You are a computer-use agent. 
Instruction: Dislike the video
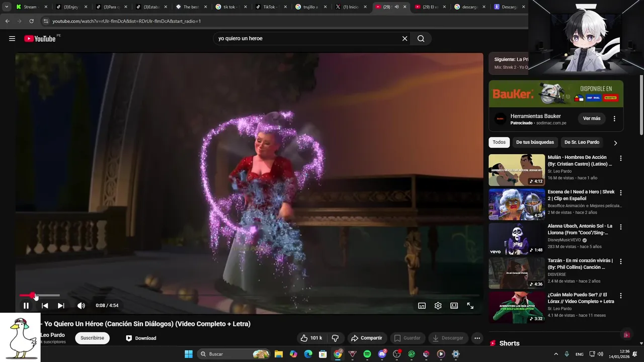coord(335,338)
